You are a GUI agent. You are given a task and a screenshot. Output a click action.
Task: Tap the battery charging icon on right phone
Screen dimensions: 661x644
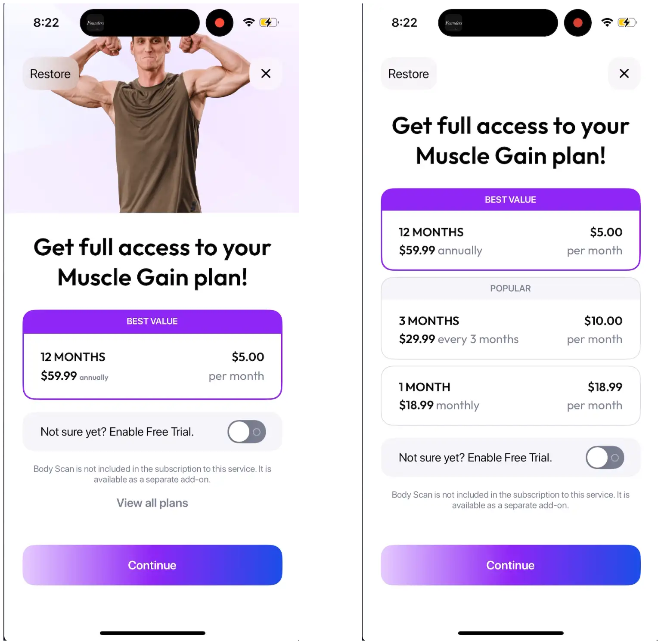coord(627,22)
